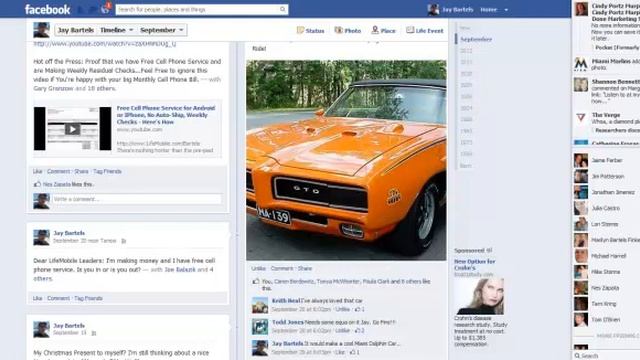This screenshot has width=640, height=360.
Task: Click the like count icon on Todd Jones comment
Action: [358, 331]
